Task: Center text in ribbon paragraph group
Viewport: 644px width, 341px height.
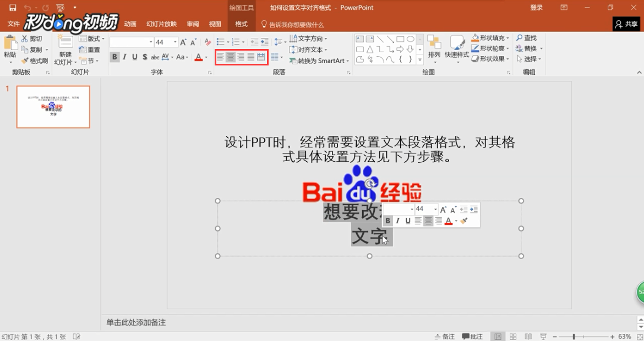Action: point(231,57)
